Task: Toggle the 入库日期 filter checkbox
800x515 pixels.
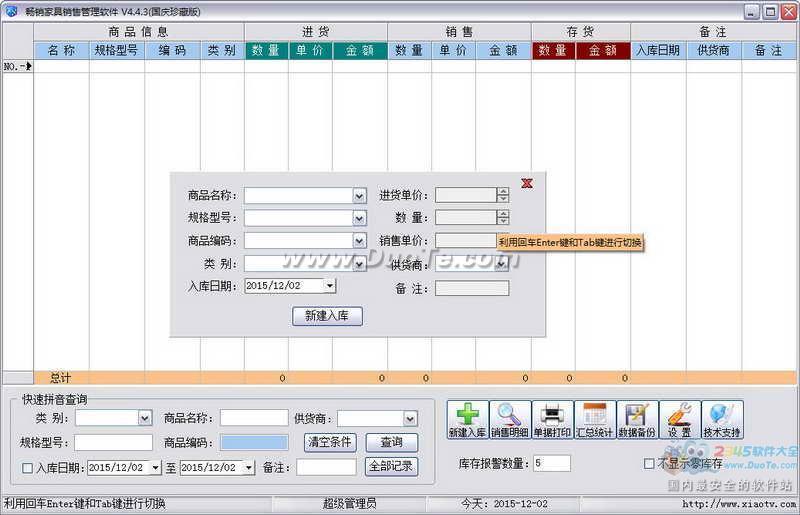Action: click(x=28, y=468)
